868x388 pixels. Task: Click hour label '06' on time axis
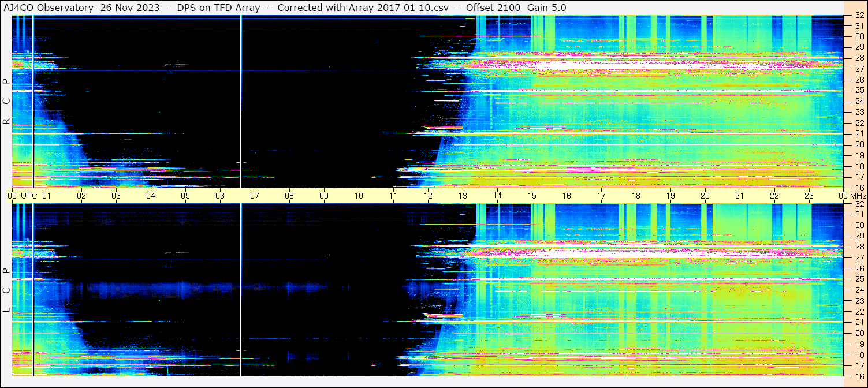[220, 196]
